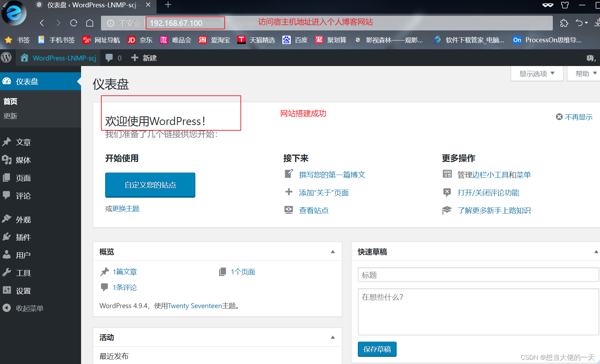Image resolution: width=600 pixels, height=364 pixels.
Task: Select 仪表盘 in the sidebar
Action: 41,81
